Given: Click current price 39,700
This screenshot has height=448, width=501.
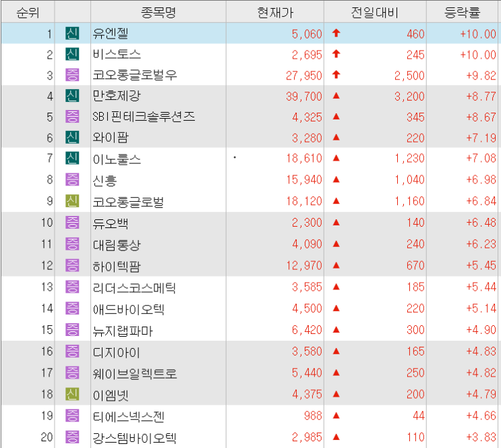Looking at the screenshot, I should coord(304,96).
